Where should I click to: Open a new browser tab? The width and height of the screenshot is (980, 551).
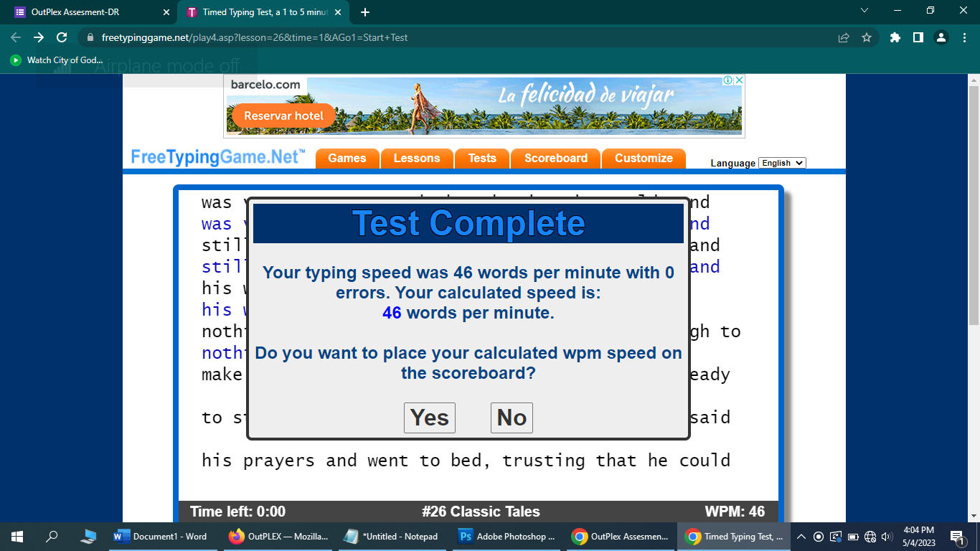(365, 12)
